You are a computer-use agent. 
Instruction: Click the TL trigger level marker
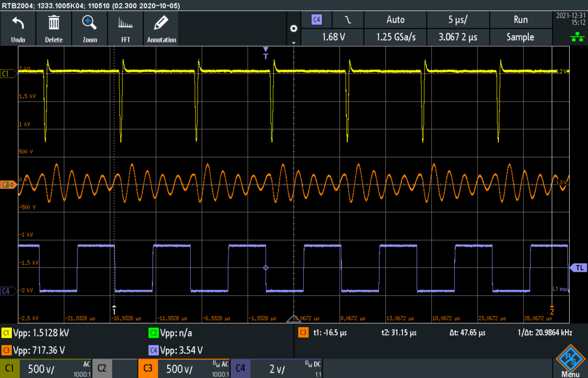pyautogui.click(x=579, y=268)
